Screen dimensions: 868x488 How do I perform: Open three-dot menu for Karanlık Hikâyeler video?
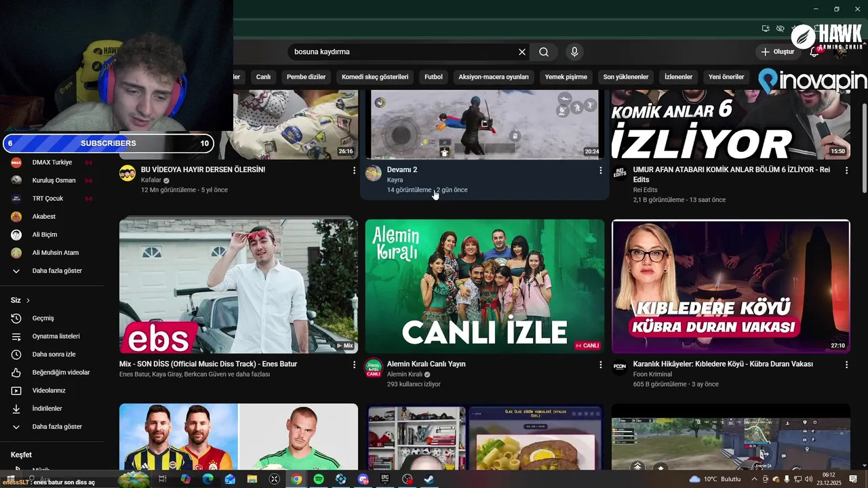(x=846, y=365)
